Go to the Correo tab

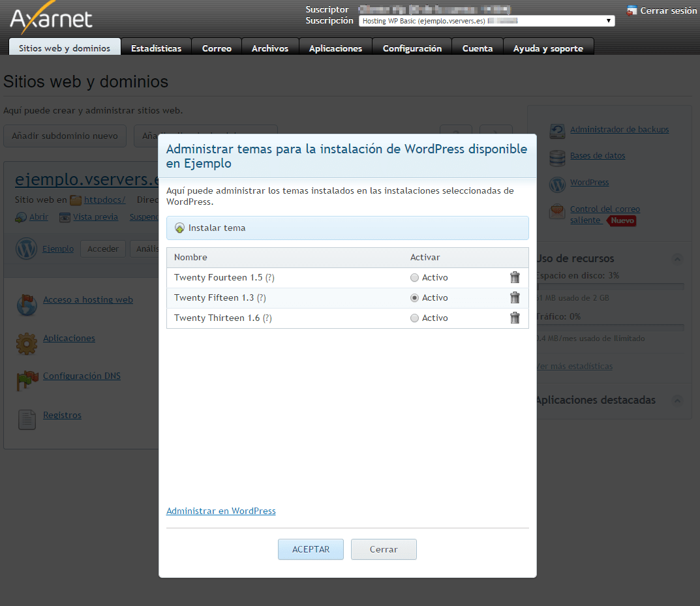tap(217, 46)
